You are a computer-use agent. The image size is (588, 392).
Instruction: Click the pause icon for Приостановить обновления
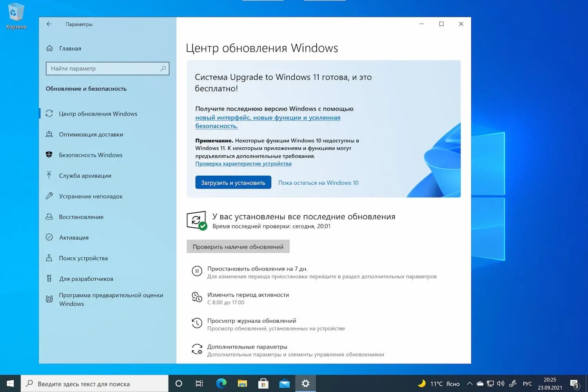point(197,271)
